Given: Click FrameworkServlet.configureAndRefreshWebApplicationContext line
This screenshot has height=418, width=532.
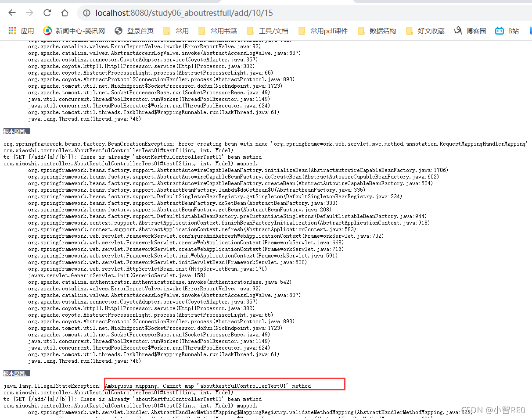Looking at the screenshot, I should (x=205, y=236).
